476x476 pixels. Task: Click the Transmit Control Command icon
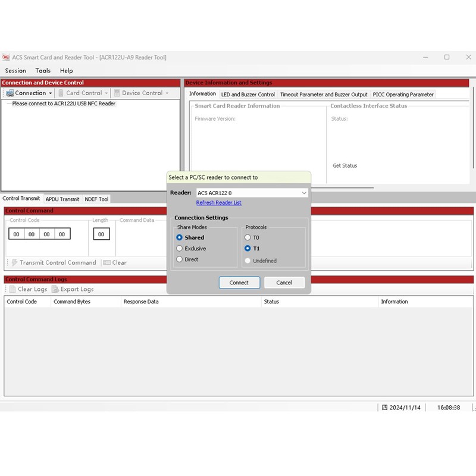[x=14, y=262]
